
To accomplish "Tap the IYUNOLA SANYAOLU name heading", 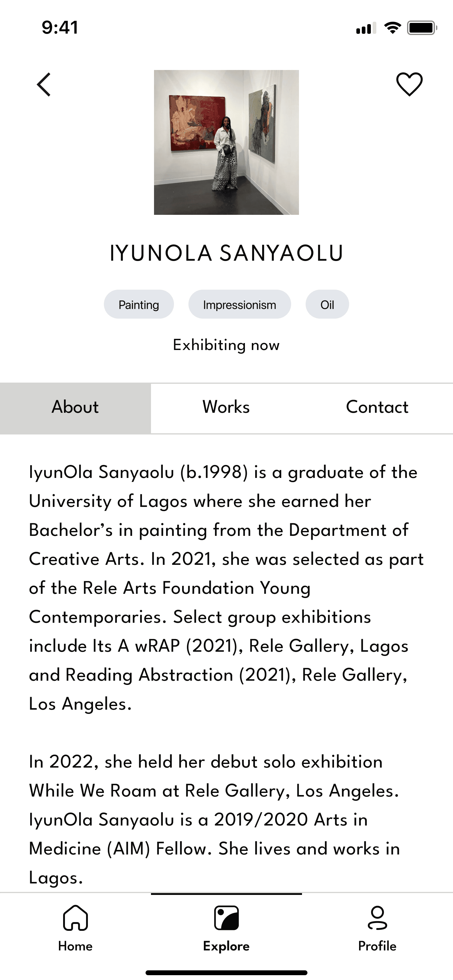I will coord(226,253).
